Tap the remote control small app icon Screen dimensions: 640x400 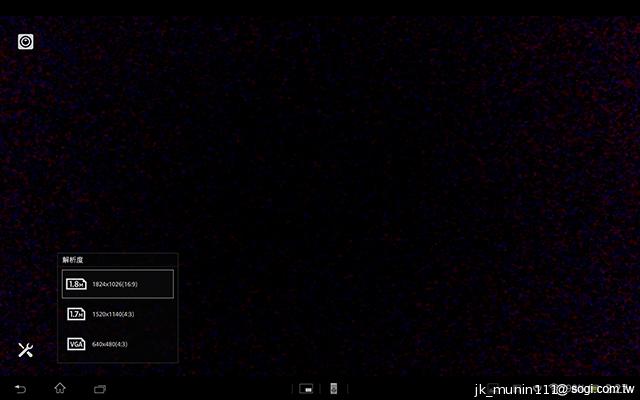pos(335,388)
